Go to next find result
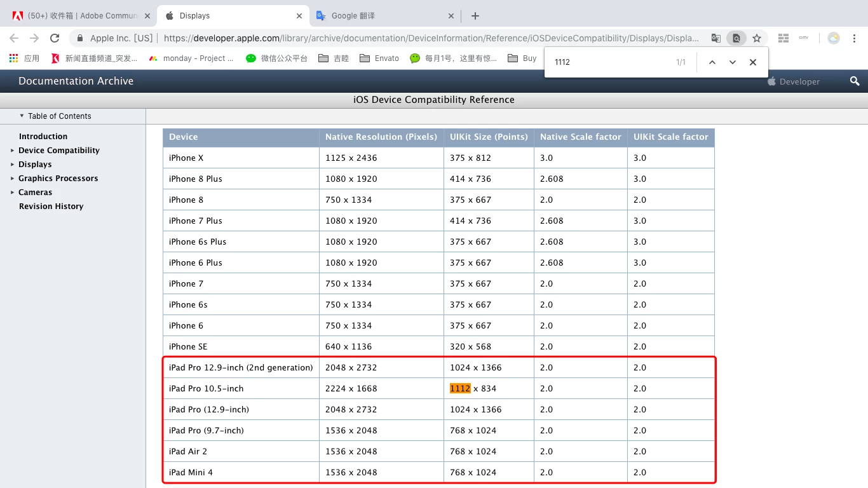This screenshot has width=868, height=488. pyautogui.click(x=733, y=62)
